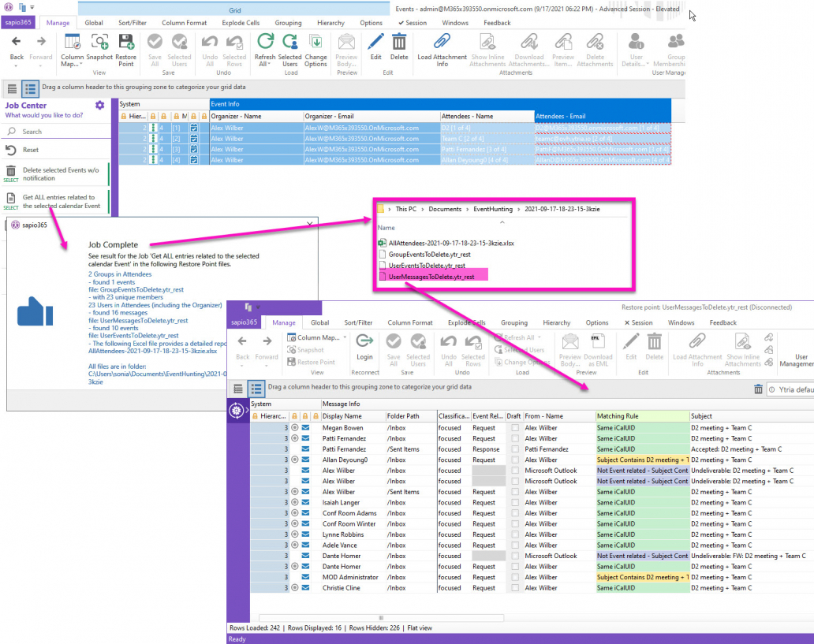Click Preview Body in Events window ribbon

tap(346, 50)
